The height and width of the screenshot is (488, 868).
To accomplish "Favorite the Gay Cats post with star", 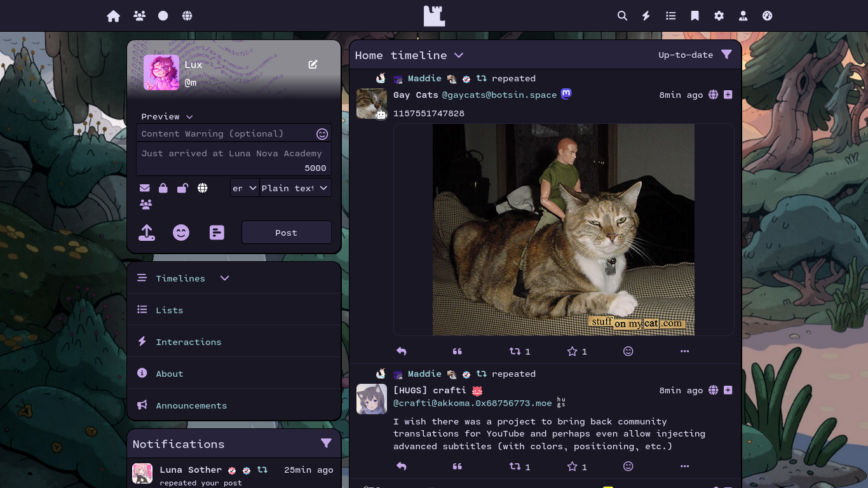I will click(x=572, y=351).
